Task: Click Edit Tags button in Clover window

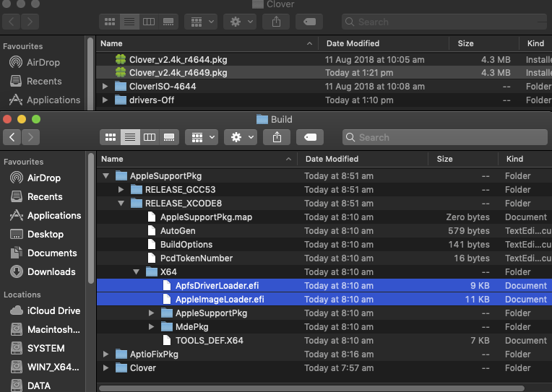Action: pos(309,22)
